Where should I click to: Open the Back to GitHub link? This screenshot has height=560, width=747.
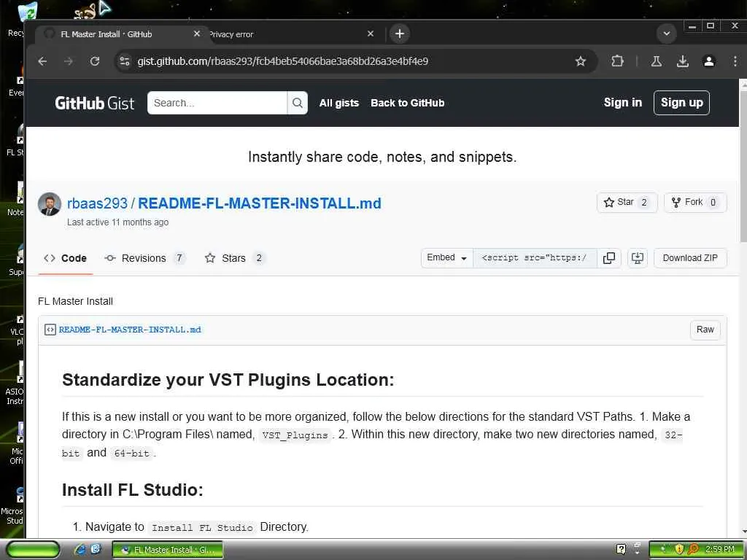(407, 103)
